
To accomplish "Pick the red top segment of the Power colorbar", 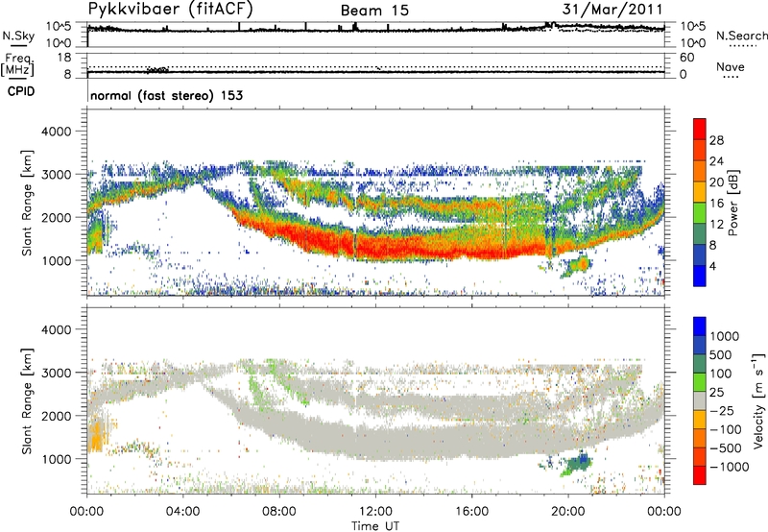I will point(700,130).
